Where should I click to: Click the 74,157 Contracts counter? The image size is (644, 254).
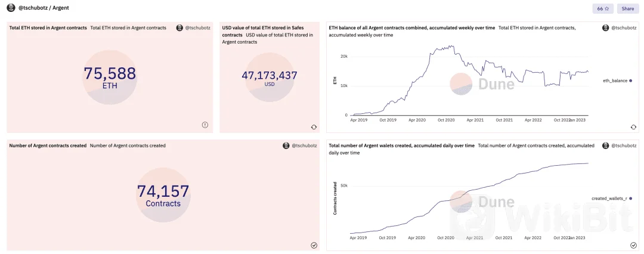pyautogui.click(x=163, y=195)
